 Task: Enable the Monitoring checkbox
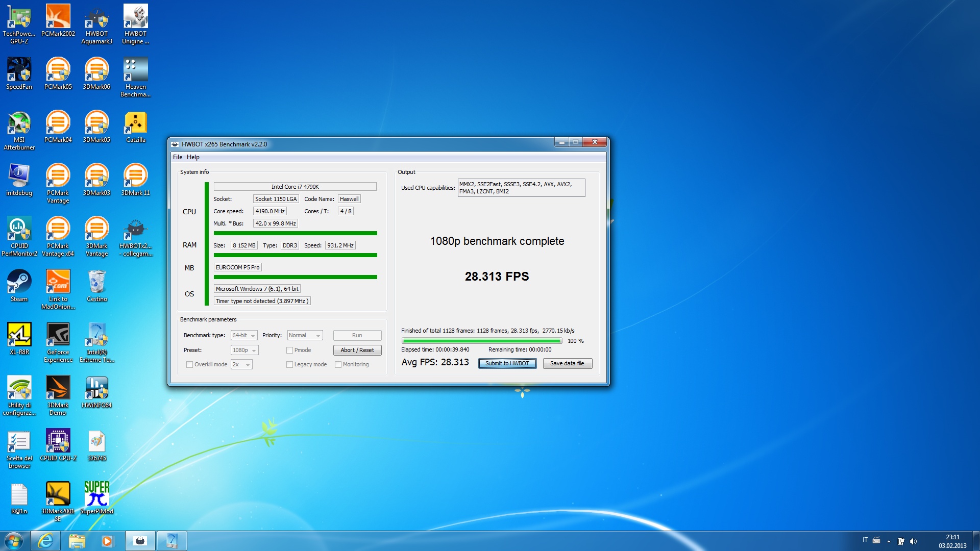338,364
